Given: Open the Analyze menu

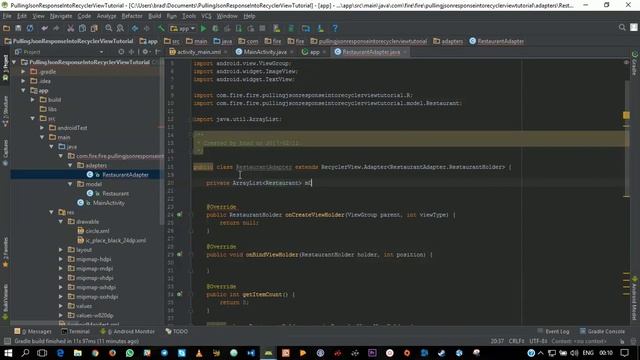Looking at the screenshot, I should 107,16.
